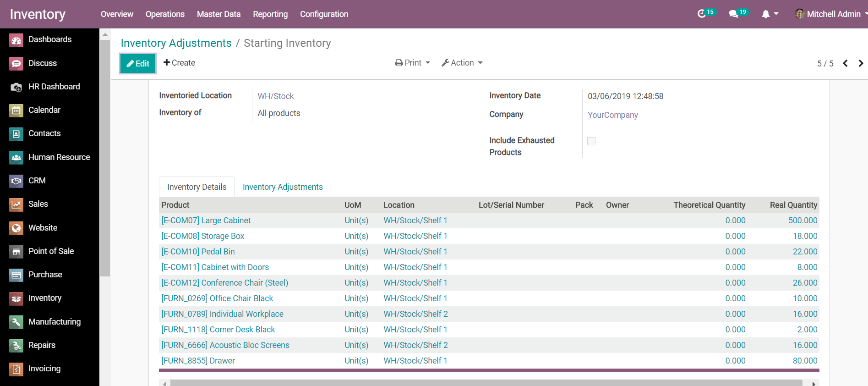Viewport: 868px width, 386px height.
Task: Sort by the Location column header
Action: tap(399, 205)
